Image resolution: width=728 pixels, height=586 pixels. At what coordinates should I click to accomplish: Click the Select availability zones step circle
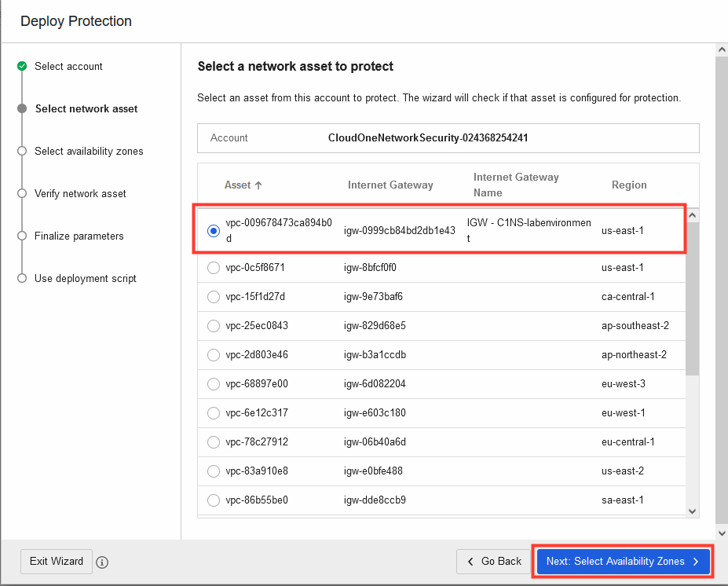22,151
